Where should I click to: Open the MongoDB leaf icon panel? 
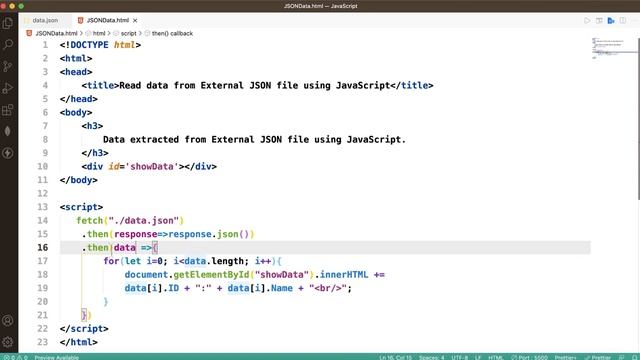pyautogui.click(x=8, y=131)
